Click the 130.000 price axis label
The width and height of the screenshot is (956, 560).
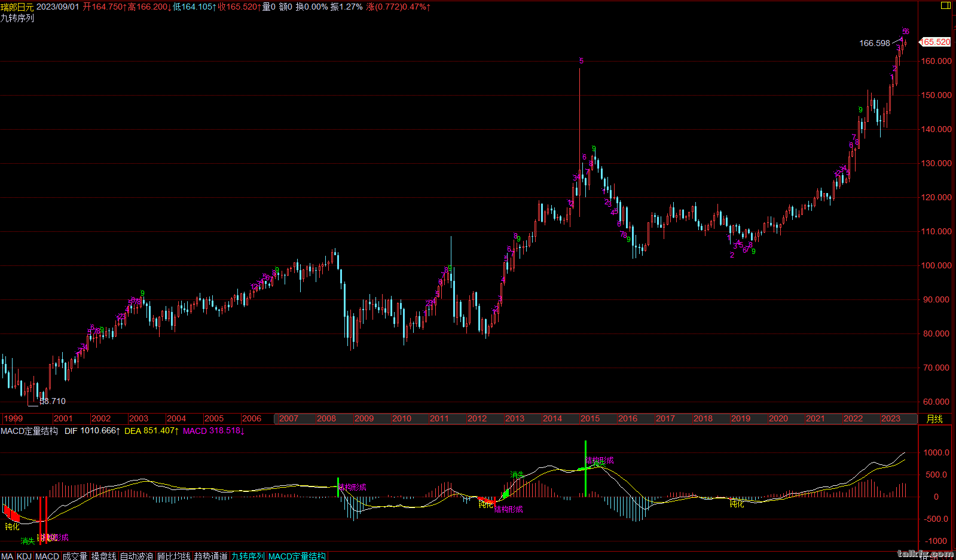pos(936,163)
